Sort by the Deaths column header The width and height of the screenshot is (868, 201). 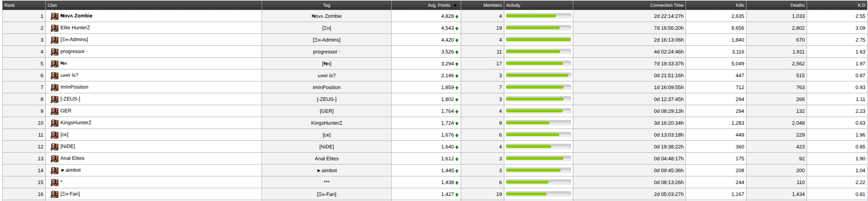coord(797,6)
